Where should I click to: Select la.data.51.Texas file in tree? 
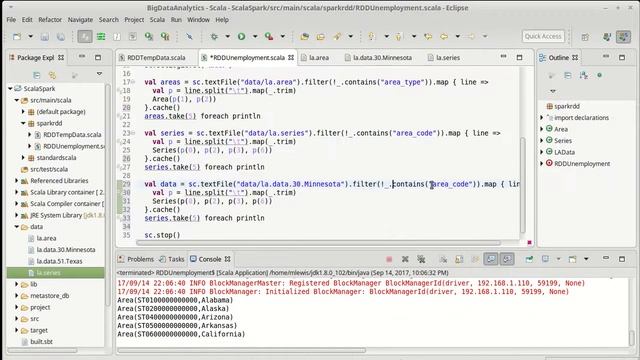60,261
